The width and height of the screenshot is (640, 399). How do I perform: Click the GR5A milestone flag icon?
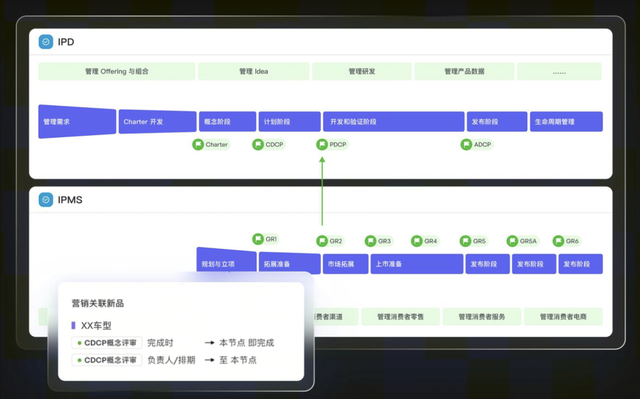tap(512, 241)
